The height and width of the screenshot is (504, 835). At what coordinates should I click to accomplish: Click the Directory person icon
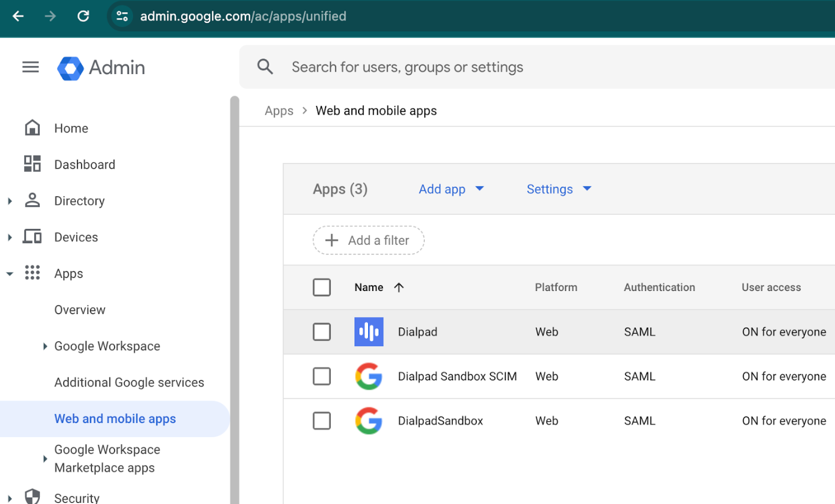33,201
